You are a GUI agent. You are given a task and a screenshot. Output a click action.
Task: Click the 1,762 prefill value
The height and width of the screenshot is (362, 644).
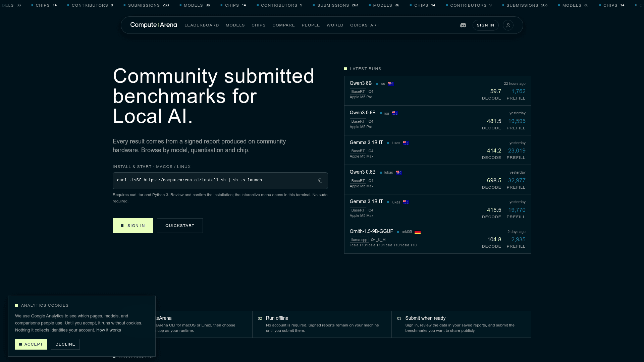click(x=518, y=92)
